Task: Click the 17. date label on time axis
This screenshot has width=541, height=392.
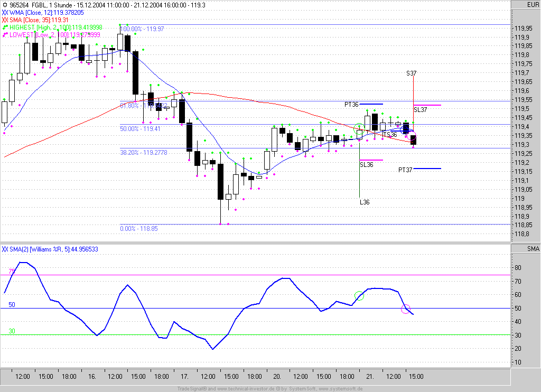Action: tap(184, 377)
